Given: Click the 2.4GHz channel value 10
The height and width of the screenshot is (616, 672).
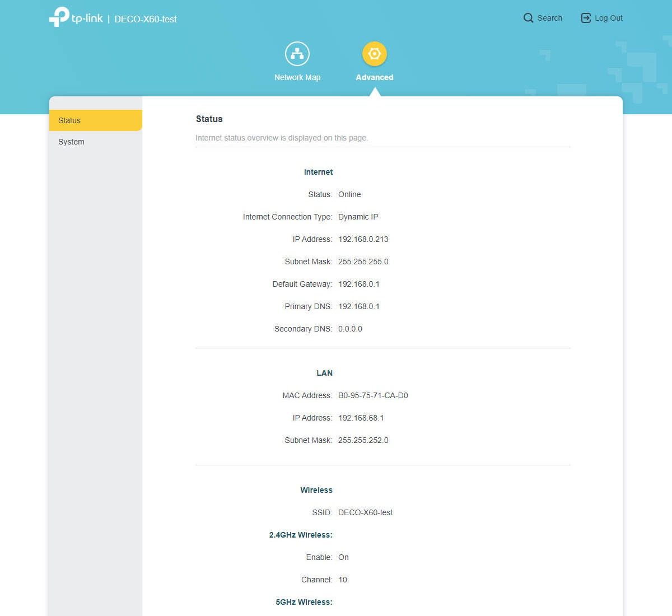Looking at the screenshot, I should coord(343,580).
